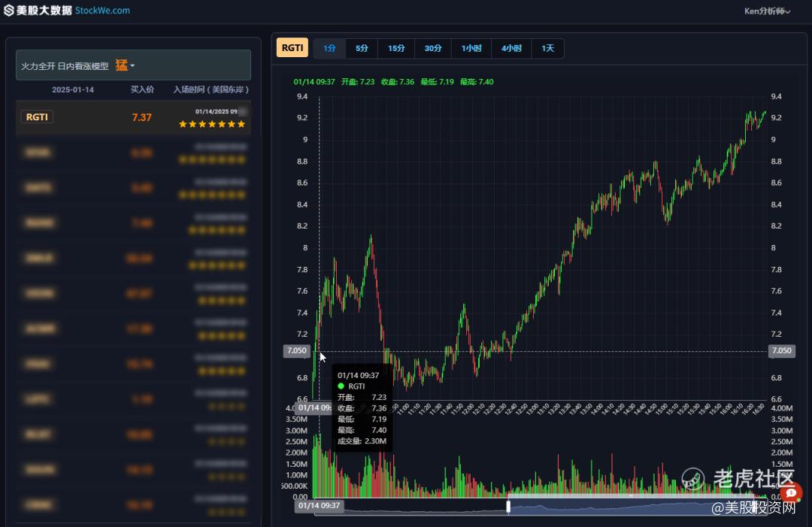Click the 入场时间 column header
Screen dimensions: 812x527
[211, 89]
